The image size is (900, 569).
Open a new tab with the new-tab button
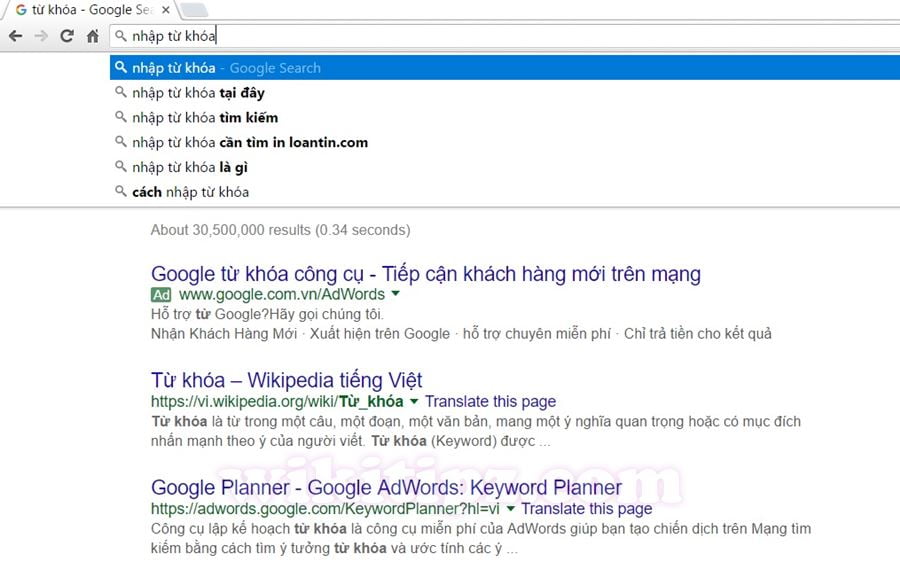[x=194, y=10]
